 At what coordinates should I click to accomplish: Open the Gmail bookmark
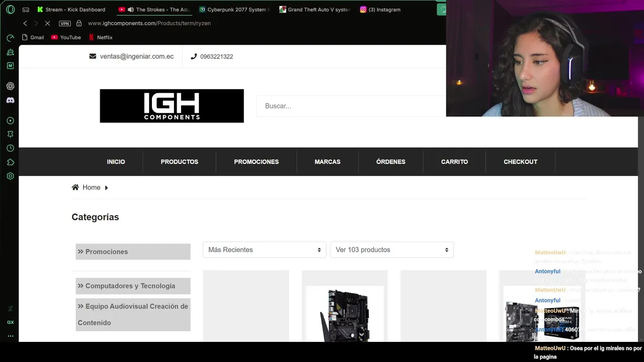point(33,37)
